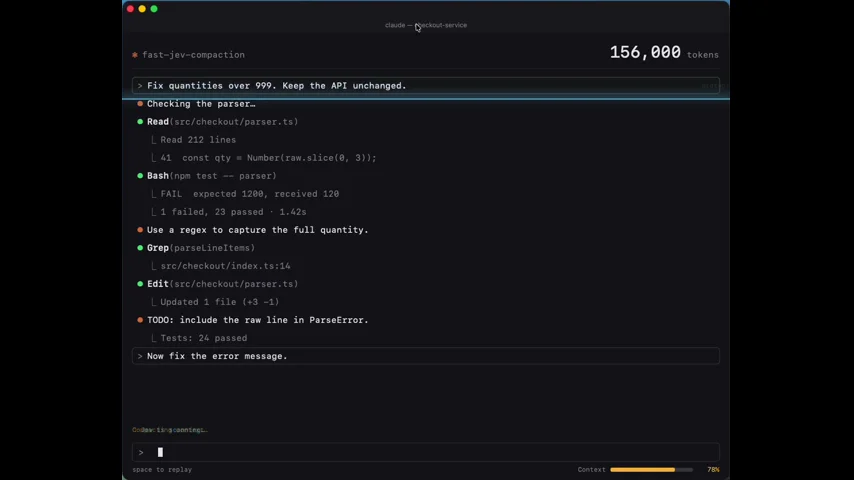854x480 pixels.
Task: Click the orange dot beside Checking the parser
Action: coord(140,104)
